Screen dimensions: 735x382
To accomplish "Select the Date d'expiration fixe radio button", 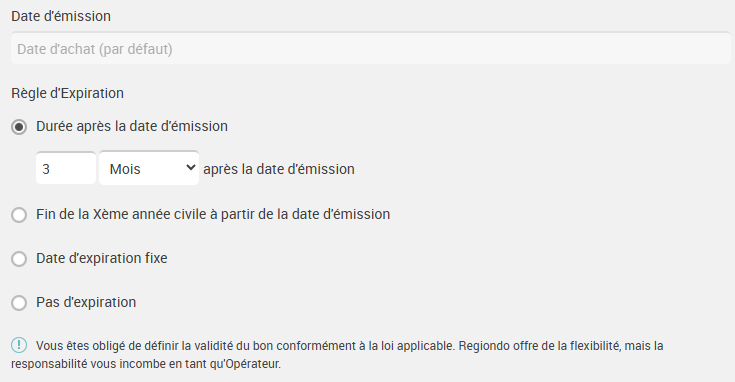I will [19, 259].
